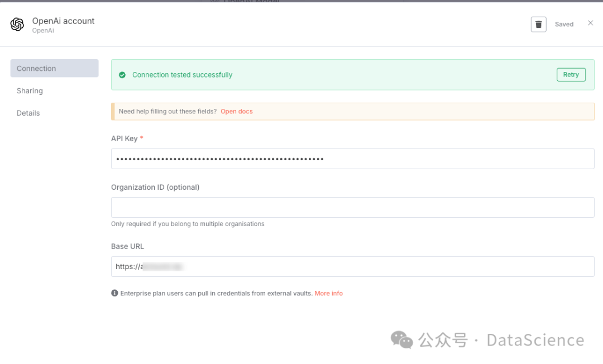Click the green success checkmark icon
The height and width of the screenshot is (364, 603).
coord(122,75)
